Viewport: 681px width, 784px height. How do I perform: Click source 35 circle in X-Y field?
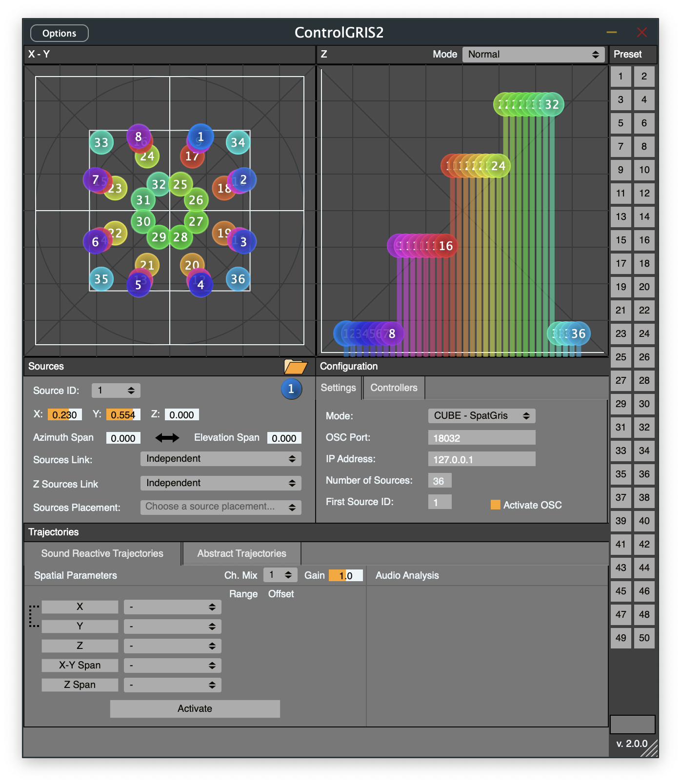point(101,279)
